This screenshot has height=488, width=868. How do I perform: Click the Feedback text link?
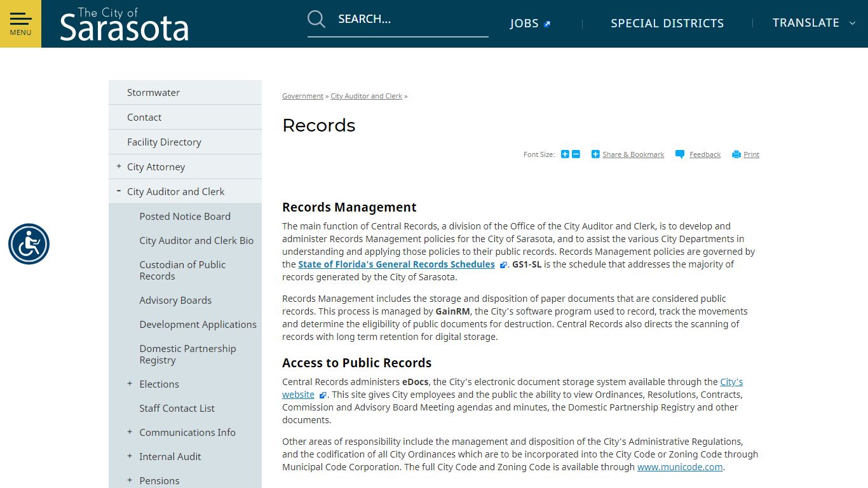pyautogui.click(x=705, y=154)
